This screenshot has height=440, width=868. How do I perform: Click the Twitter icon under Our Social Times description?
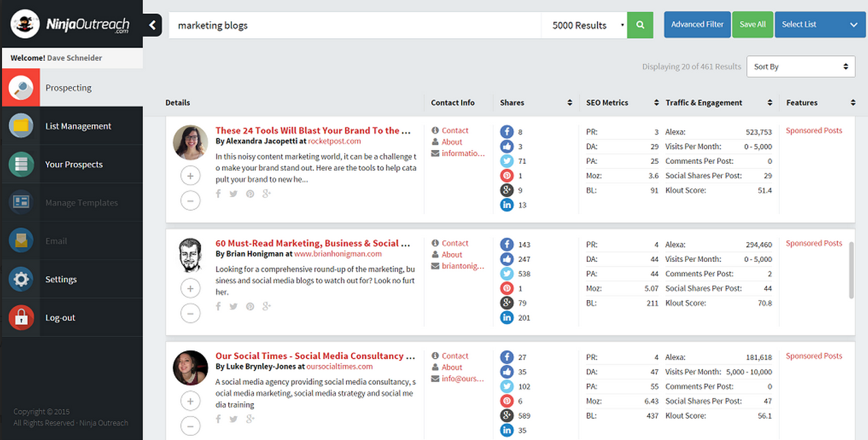point(234,419)
